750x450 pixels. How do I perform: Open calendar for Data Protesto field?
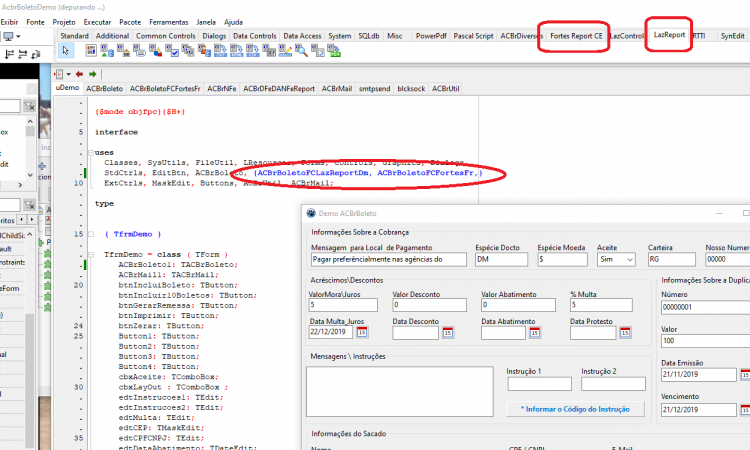pyautogui.click(x=625, y=332)
